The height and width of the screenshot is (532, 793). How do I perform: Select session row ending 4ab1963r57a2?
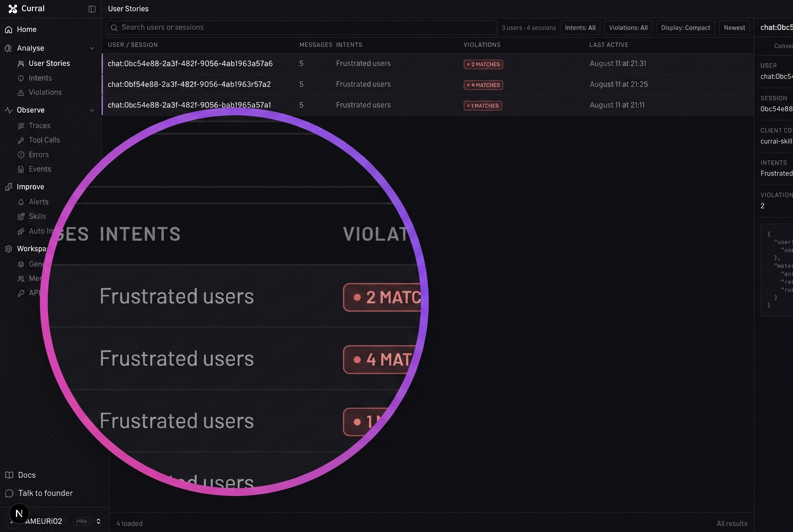tap(428, 84)
